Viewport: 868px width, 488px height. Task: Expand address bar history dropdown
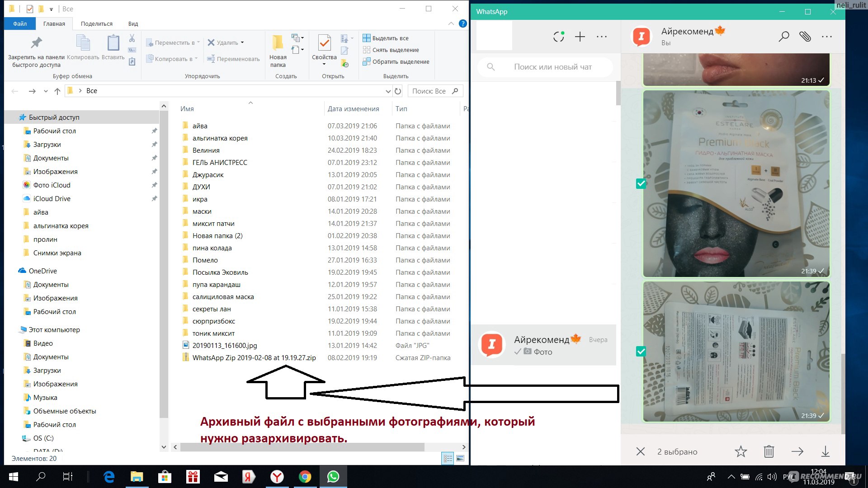tap(388, 91)
